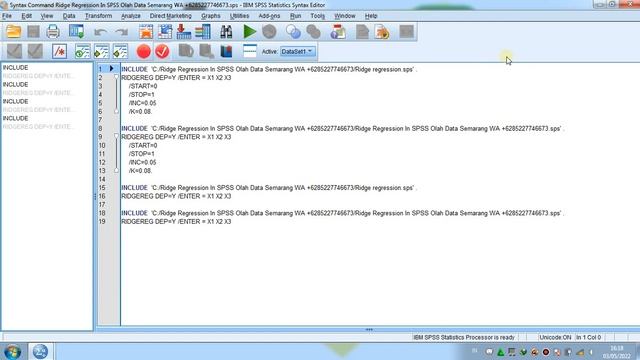Screen dimensions: 640x360
Task: Click the overlapping blue circles icon
Action: tap(293, 31)
